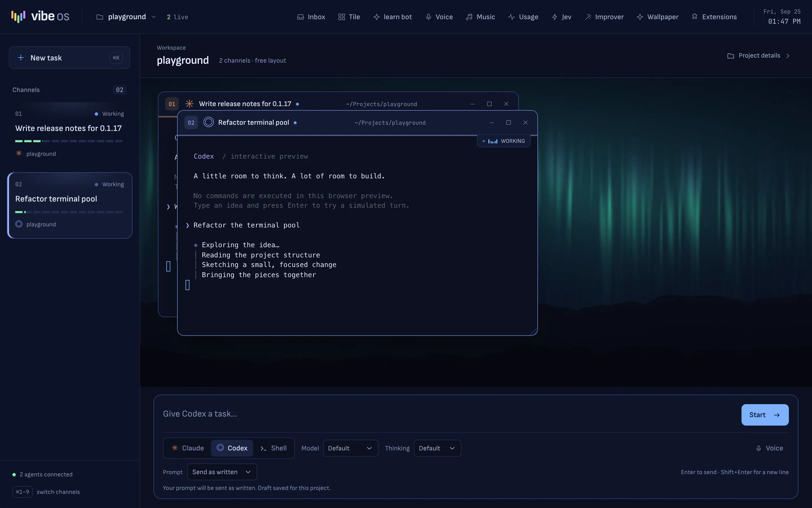812x508 pixels.
Task: Click the Project details folder icon
Action: [x=731, y=56]
